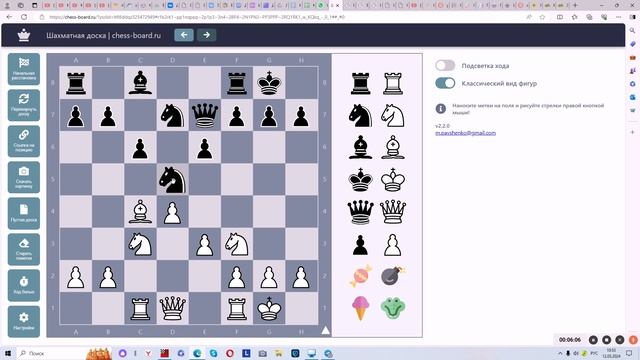This screenshot has width=640, height=360.
Task: Select the black knight on d5
Action: (x=172, y=180)
